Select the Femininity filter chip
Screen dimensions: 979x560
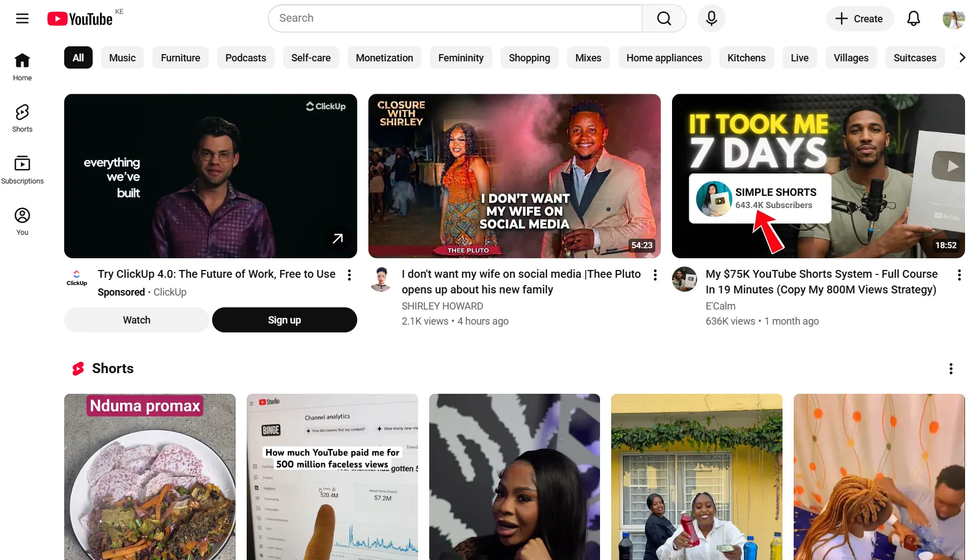[x=461, y=57]
